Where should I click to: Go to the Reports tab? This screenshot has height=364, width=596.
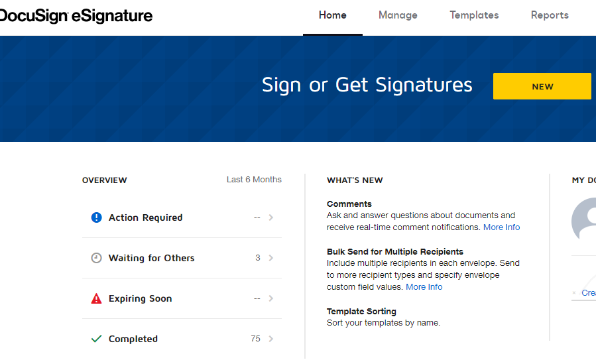click(550, 15)
